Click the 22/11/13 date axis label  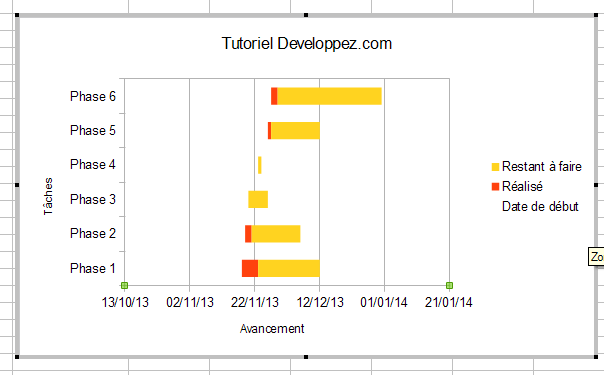(255, 303)
